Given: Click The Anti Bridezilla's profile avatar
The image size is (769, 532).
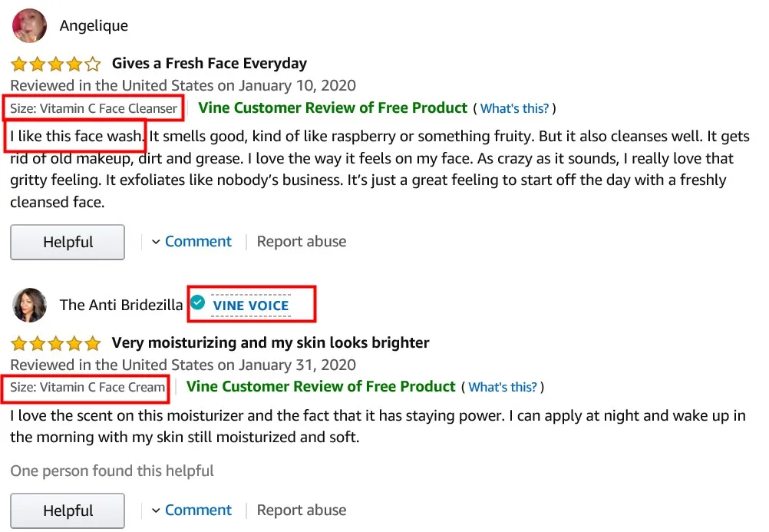Looking at the screenshot, I should [x=30, y=305].
